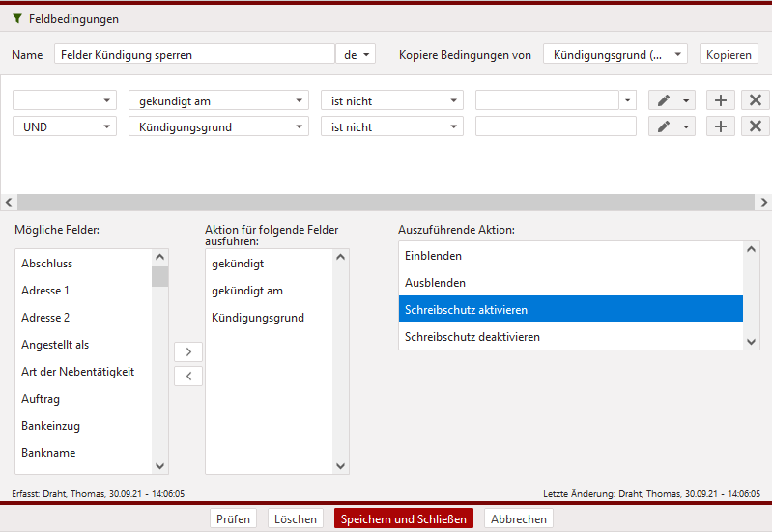Viewport: 772px width, 532px height.
Task: Add a condition after the first row
Action: point(720,100)
